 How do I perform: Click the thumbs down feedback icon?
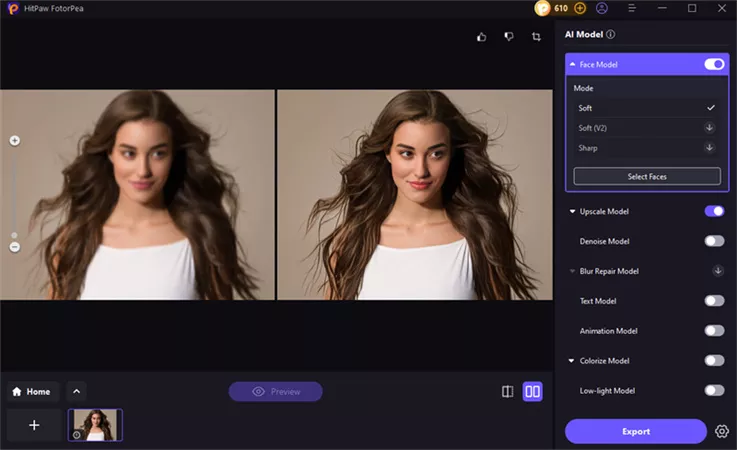point(509,37)
